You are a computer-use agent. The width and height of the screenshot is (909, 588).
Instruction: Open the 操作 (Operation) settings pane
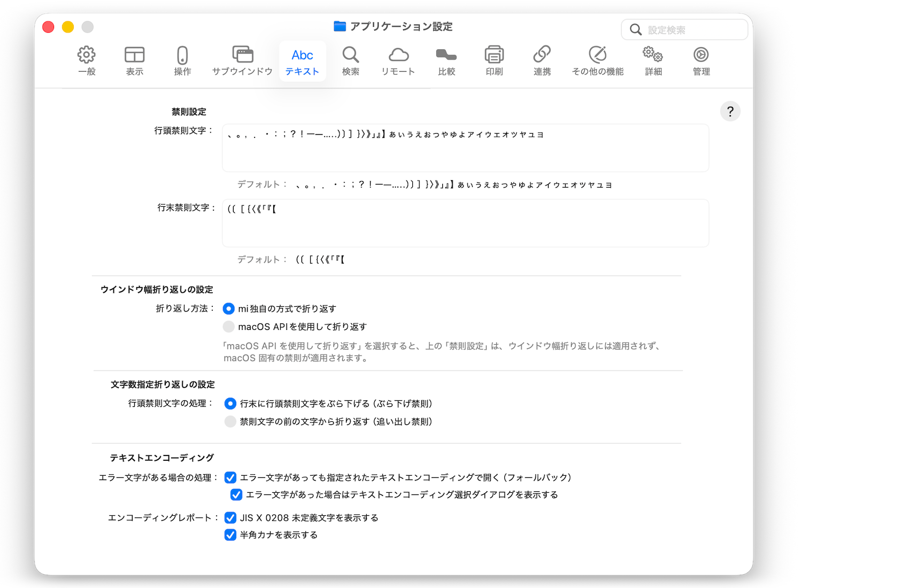pyautogui.click(x=182, y=61)
